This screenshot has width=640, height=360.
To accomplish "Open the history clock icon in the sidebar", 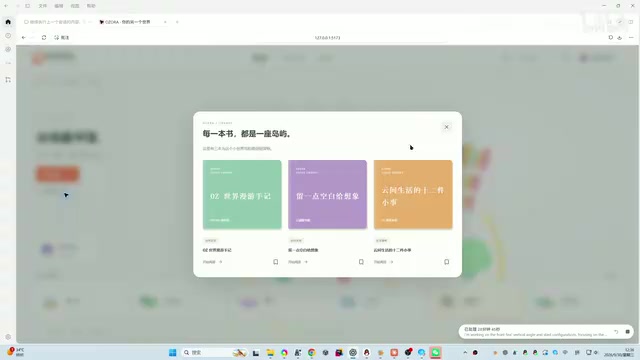I will pyautogui.click(x=8, y=36).
